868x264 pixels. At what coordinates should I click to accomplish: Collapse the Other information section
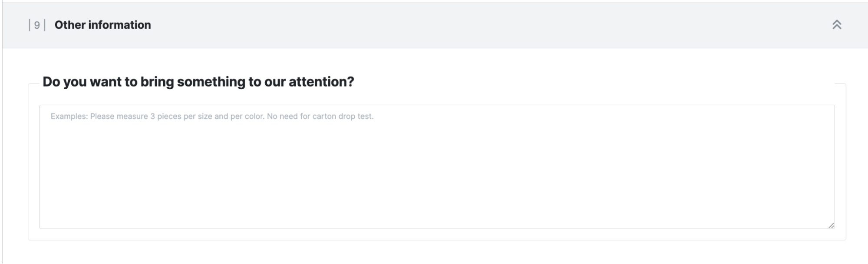pos(836,25)
